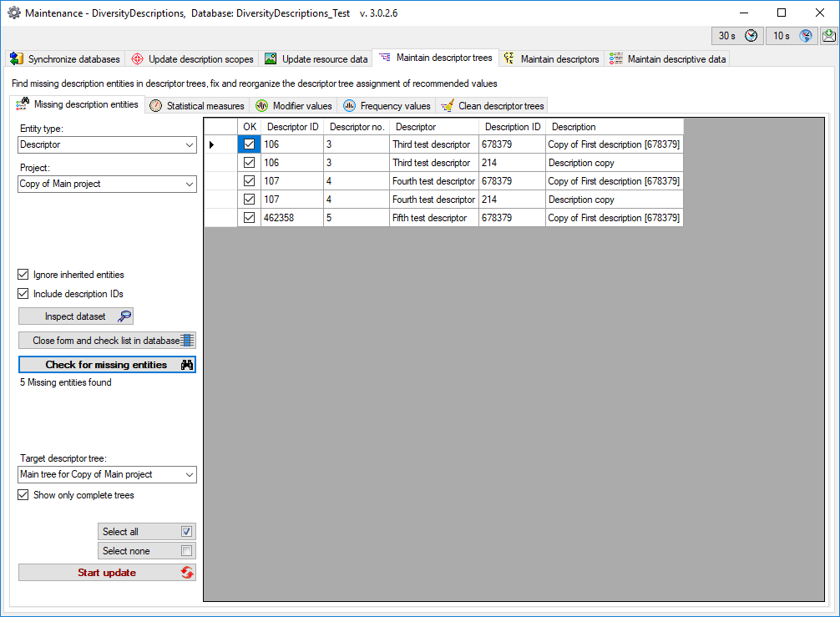This screenshot has width=840, height=617.
Task: Click the 10 s globe timeout icon
Action: 806,36
